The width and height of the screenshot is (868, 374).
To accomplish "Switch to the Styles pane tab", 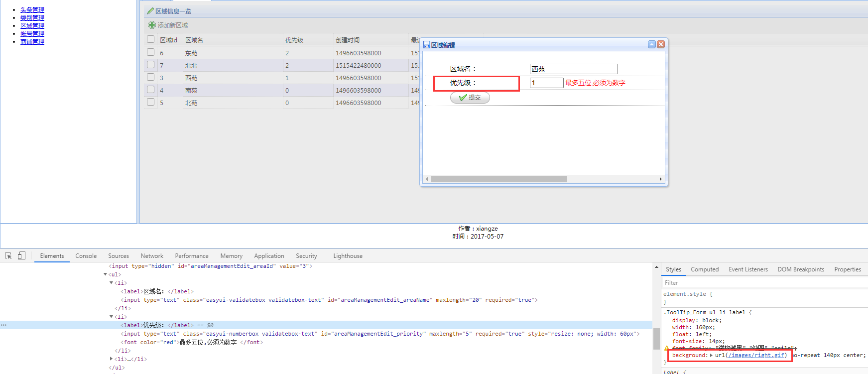I will coord(673,269).
